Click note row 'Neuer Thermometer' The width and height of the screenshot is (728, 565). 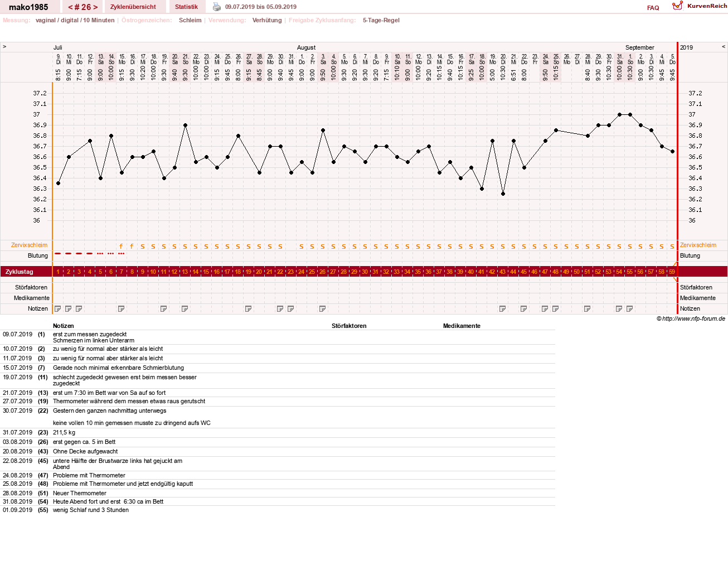tap(80, 493)
